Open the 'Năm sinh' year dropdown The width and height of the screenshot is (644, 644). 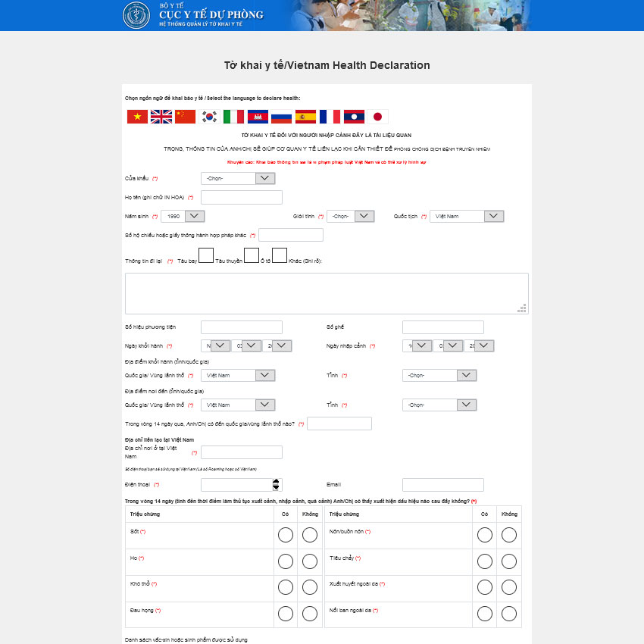[x=183, y=216]
